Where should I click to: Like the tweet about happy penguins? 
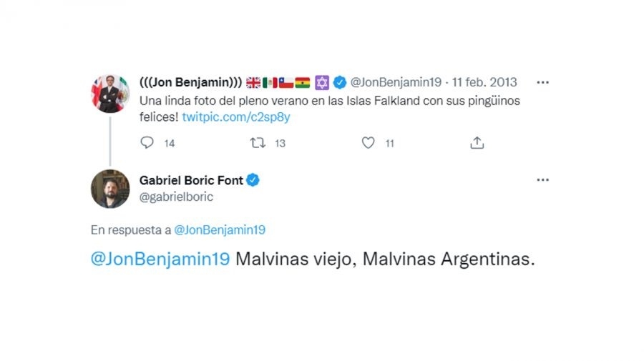point(368,143)
